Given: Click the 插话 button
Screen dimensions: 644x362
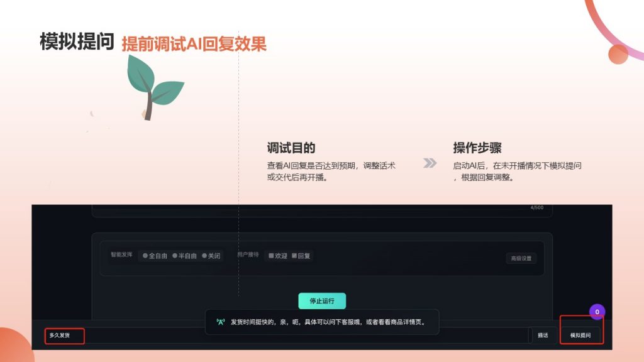Looking at the screenshot, I should 542,336.
